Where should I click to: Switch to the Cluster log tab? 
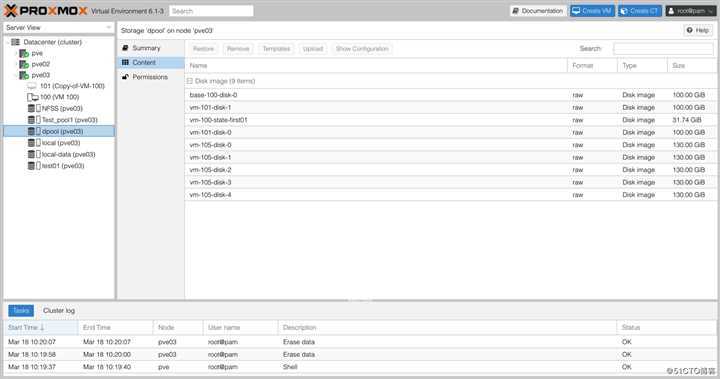[59, 311]
